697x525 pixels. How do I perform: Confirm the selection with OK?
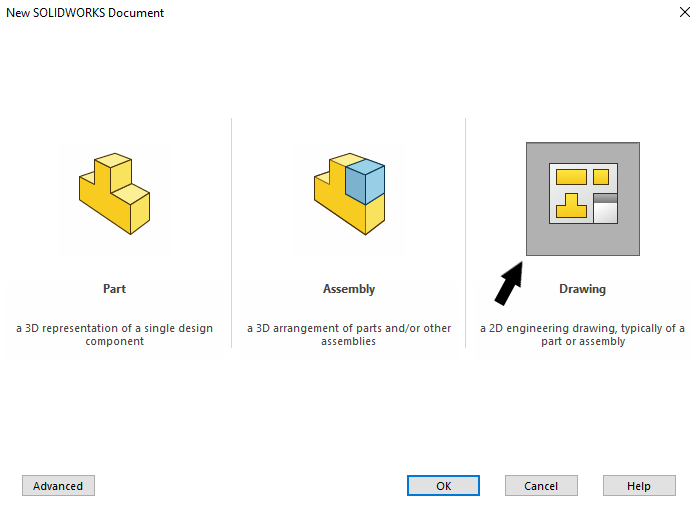443,486
